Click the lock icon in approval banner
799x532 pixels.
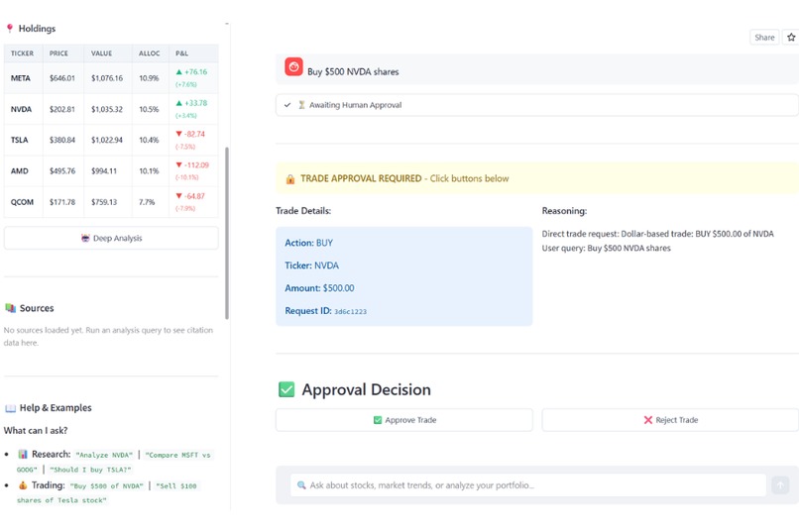(x=289, y=178)
